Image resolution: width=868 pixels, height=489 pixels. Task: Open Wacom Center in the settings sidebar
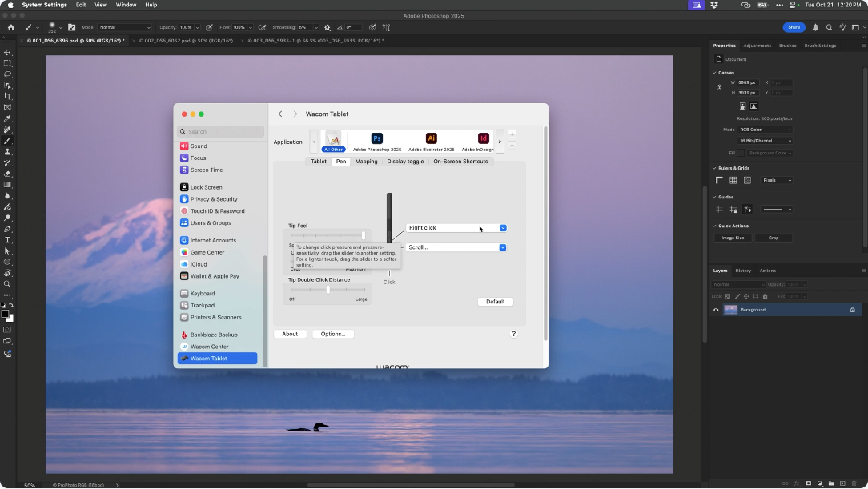(209, 347)
